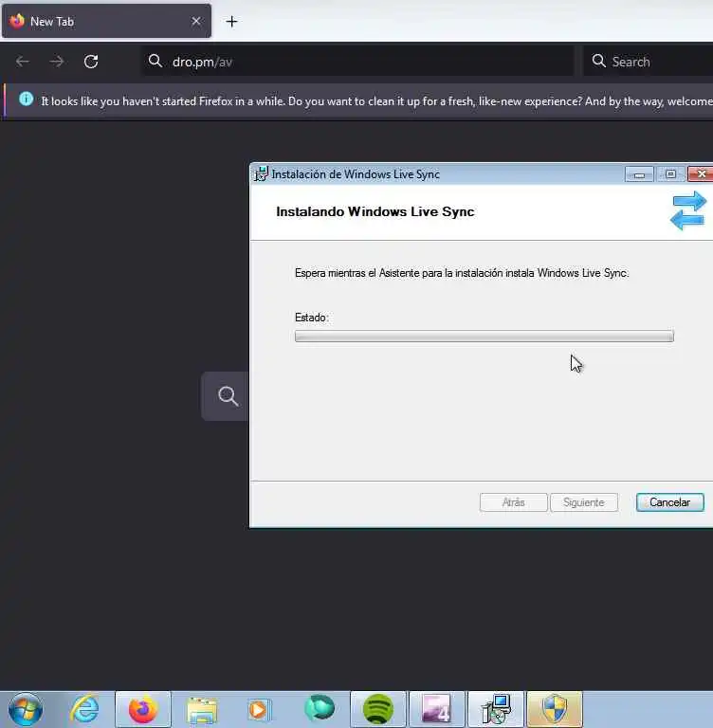Click the info icon in Firefox notification bar
The height and width of the screenshot is (728, 713).
click(27, 100)
